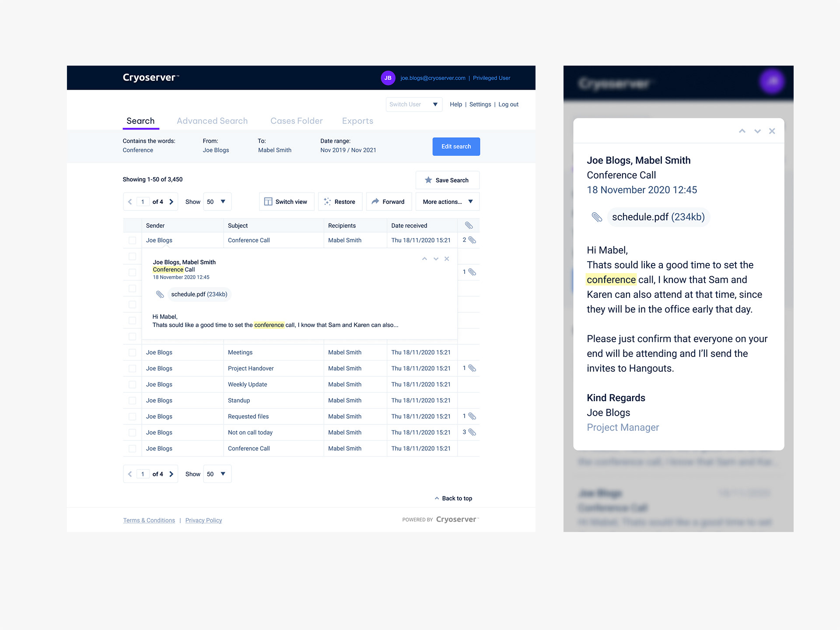Click the Cryoserver logo in header
The height and width of the screenshot is (630, 840).
pos(150,77)
